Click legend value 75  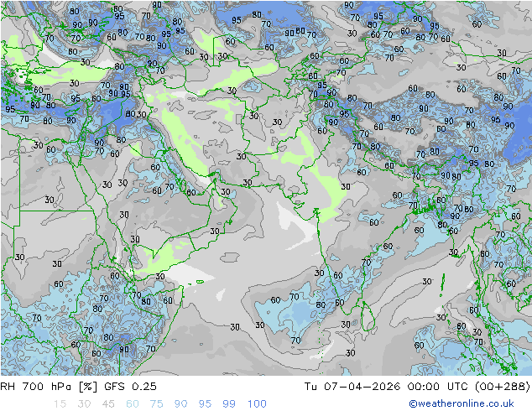click(157, 404)
